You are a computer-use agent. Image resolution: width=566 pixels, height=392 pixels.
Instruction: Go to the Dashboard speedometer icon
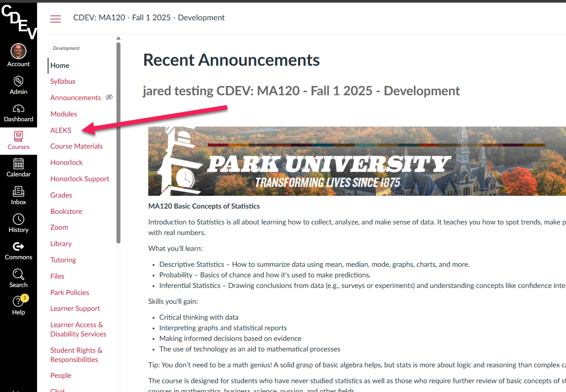[19, 109]
